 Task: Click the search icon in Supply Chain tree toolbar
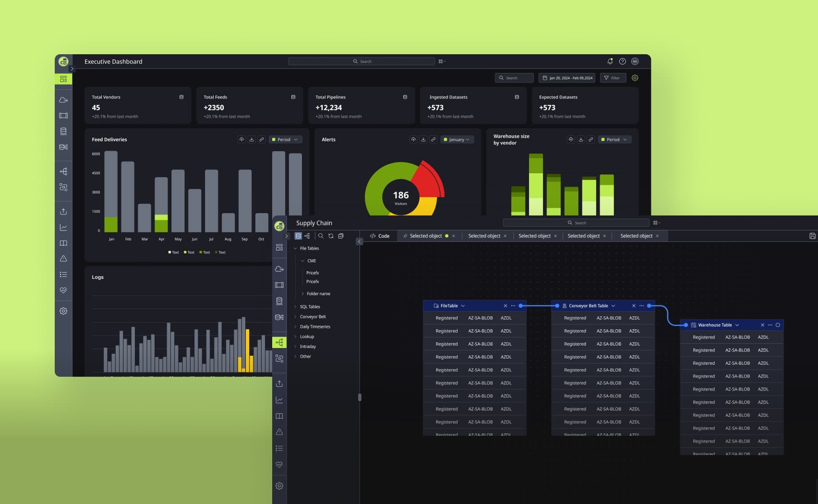(321, 236)
